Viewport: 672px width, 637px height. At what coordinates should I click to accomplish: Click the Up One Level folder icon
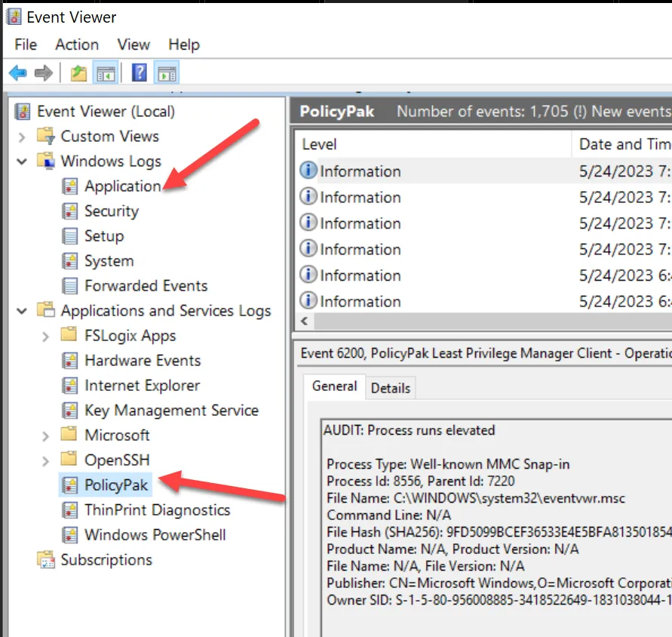point(78,72)
